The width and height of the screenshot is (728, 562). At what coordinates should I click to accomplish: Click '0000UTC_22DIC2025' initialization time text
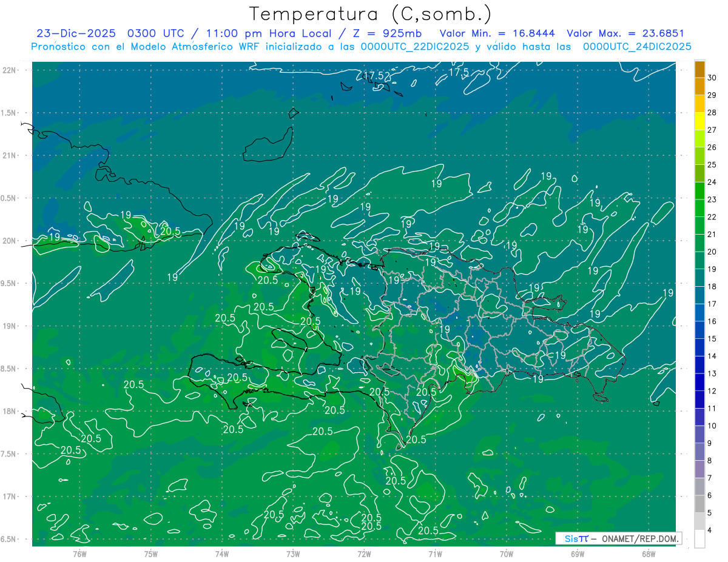(414, 47)
